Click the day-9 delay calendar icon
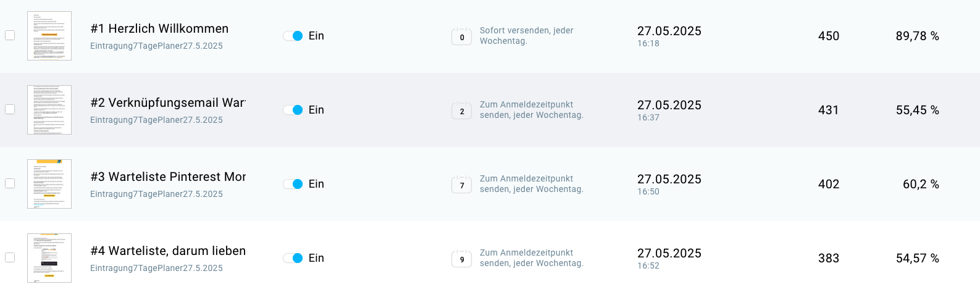 coord(462,259)
